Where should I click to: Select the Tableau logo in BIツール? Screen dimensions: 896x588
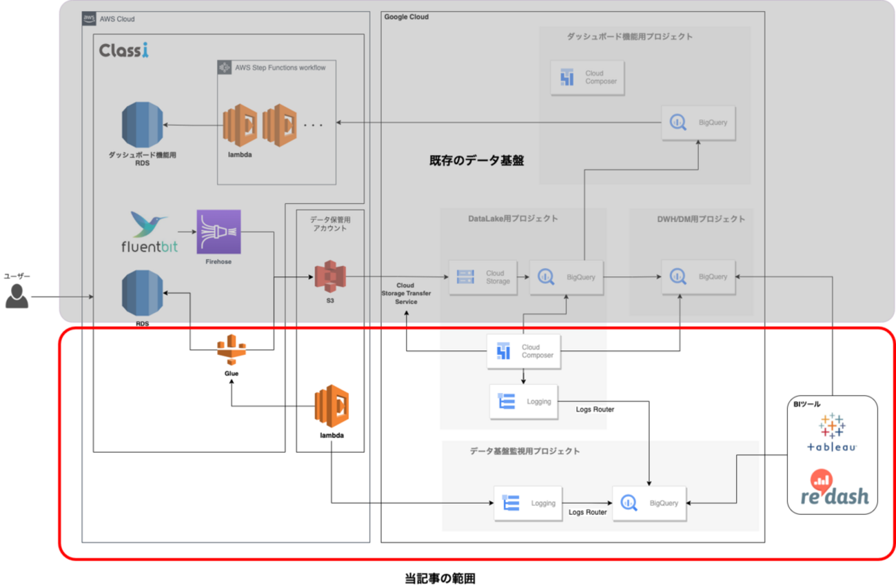tap(832, 433)
